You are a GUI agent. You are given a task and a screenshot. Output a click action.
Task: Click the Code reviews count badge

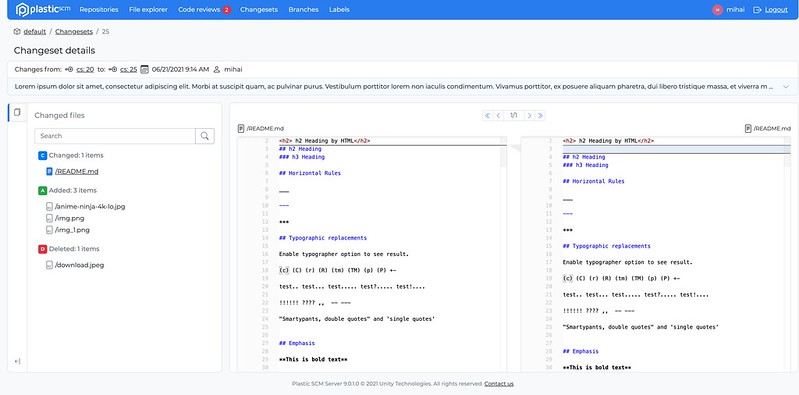226,10
